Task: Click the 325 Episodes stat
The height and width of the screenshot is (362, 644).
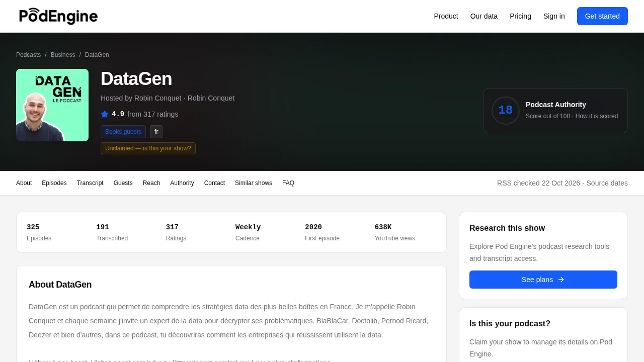Action: (39, 232)
